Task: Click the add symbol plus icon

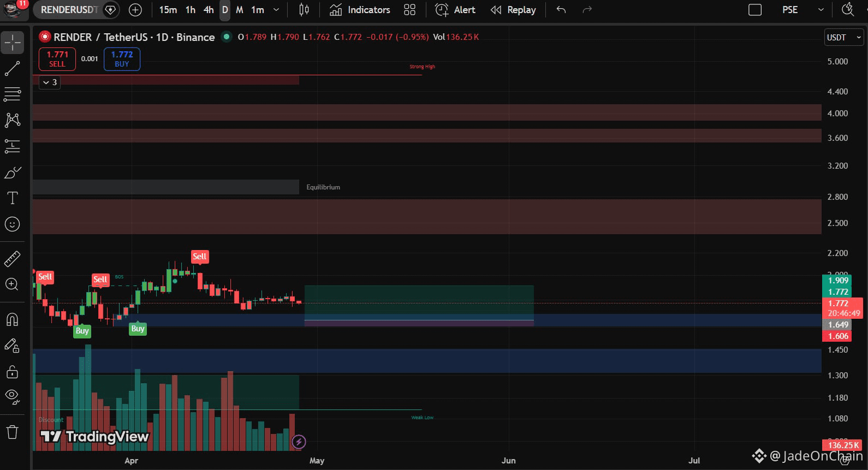Action: click(x=135, y=10)
